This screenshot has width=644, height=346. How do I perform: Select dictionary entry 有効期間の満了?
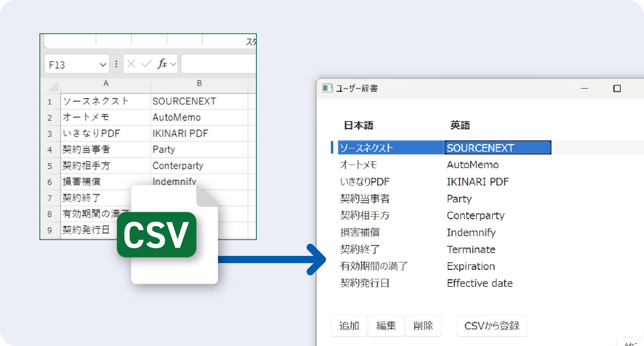coord(374,266)
